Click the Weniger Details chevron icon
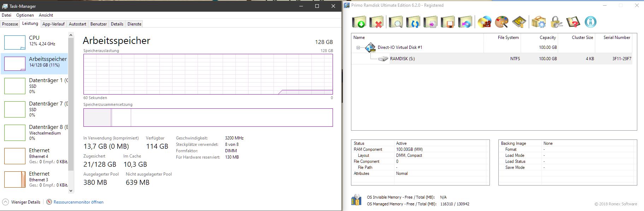This screenshot has height=211, width=644. click(5, 202)
